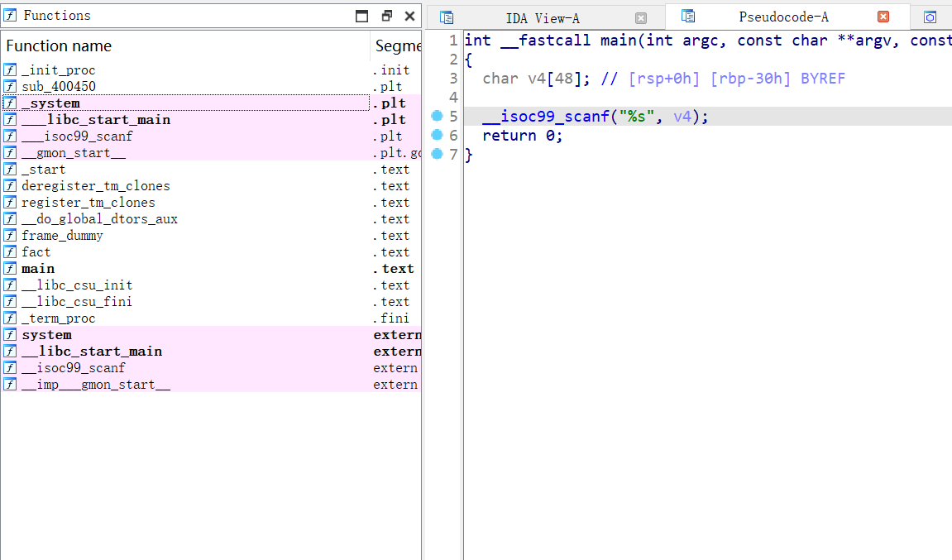Viewport: 952px width, 560px height.
Task: Select ___isoc99_scanf in the .plt segment
Action: (x=211, y=136)
